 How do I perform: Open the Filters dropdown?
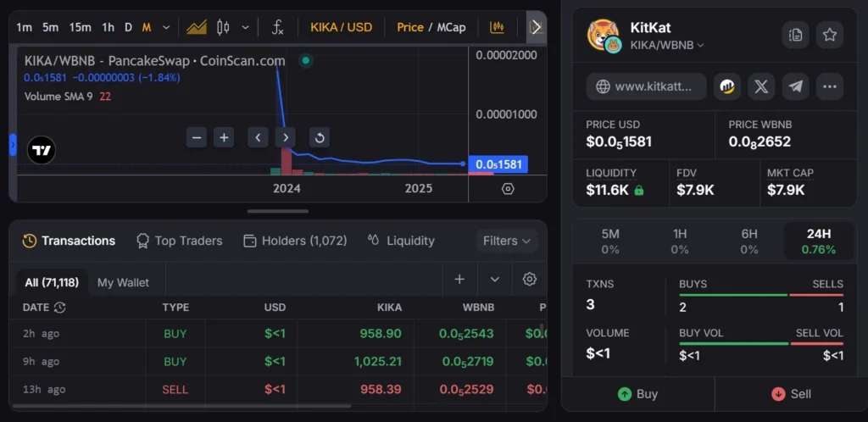(x=507, y=241)
